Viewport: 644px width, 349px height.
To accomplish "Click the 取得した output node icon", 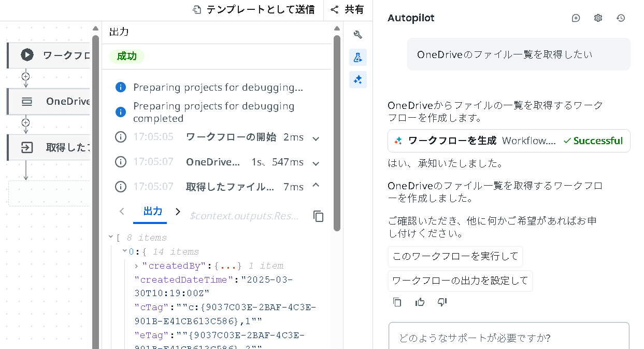I will 27,147.
